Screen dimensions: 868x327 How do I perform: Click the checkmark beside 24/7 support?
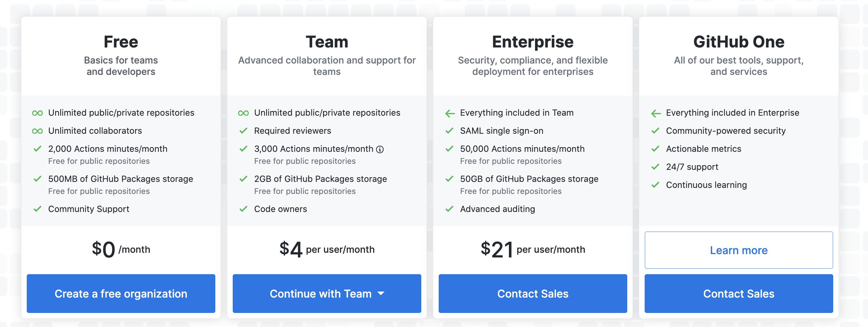655,167
